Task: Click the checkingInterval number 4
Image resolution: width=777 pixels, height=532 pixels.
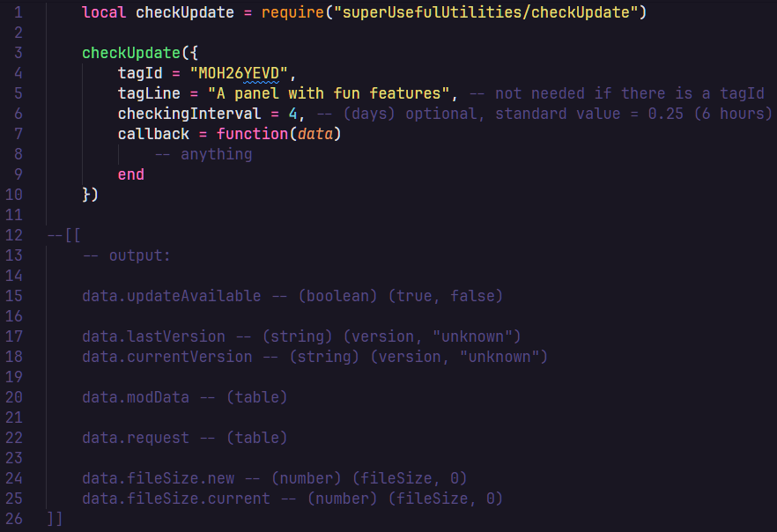Action: point(292,114)
